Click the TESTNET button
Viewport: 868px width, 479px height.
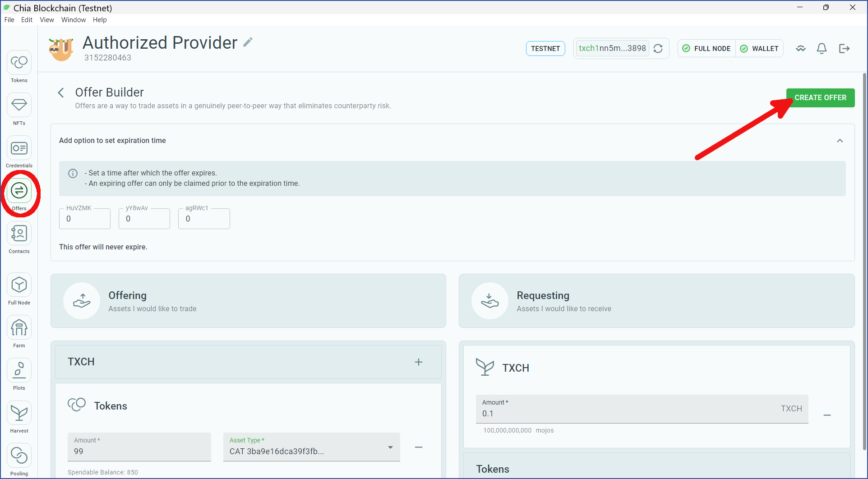tap(545, 48)
